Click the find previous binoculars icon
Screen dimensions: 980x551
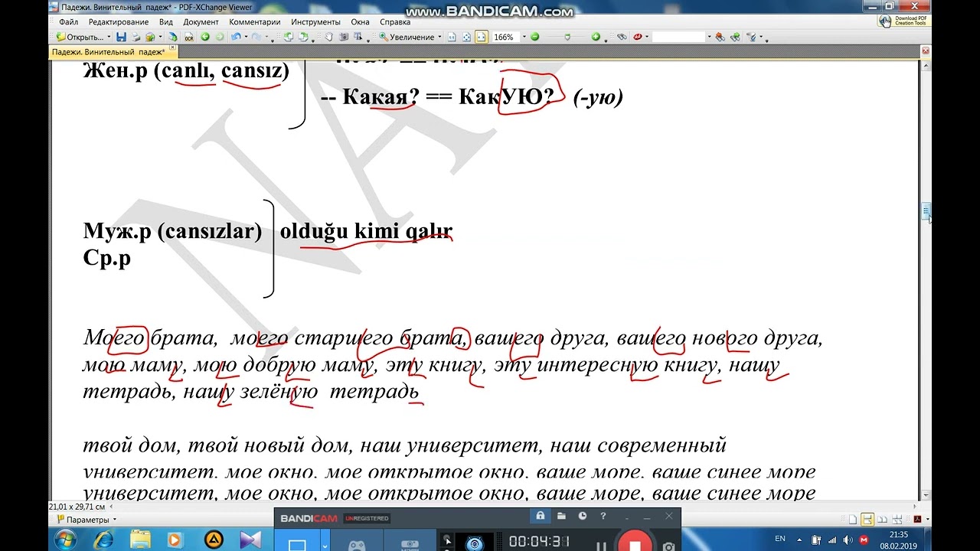720,37
